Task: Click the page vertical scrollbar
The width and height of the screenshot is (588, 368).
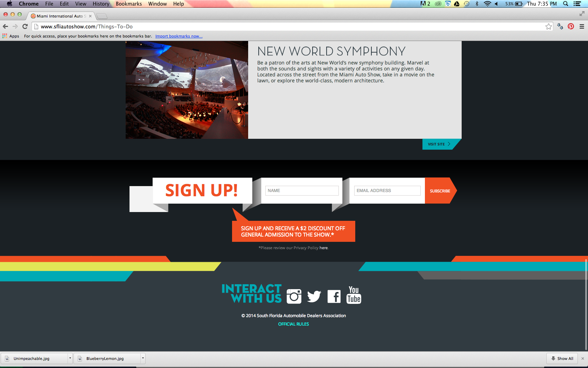Action: pos(586,304)
